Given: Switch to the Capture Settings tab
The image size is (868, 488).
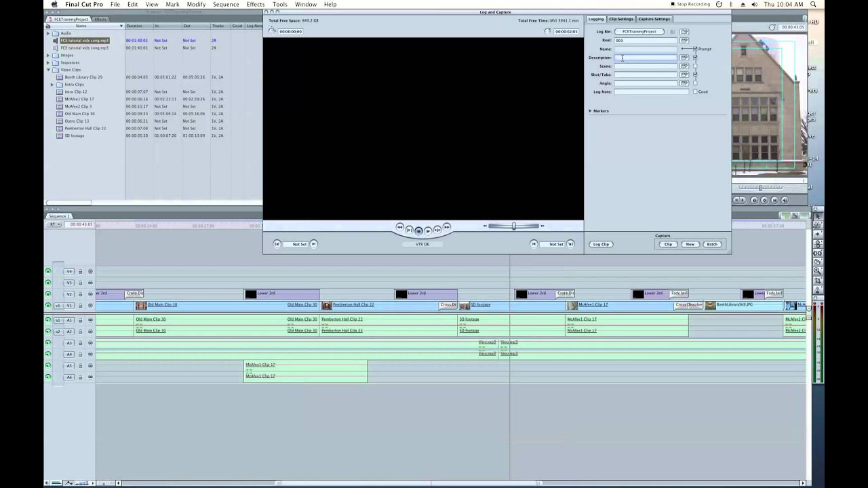Looking at the screenshot, I should 654,19.
